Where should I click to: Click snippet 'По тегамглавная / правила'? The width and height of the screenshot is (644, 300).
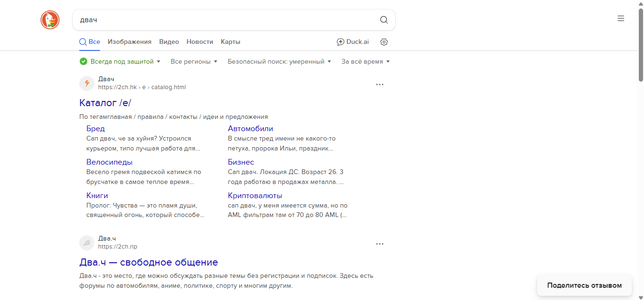point(174,117)
